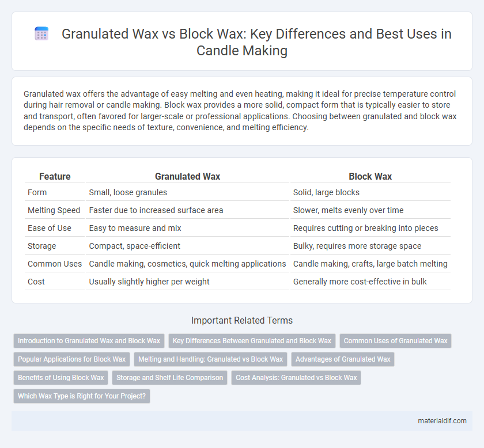This screenshot has height=448, width=484.
Task: Select the Cost row label in table
Action: pyautogui.click(x=36, y=282)
